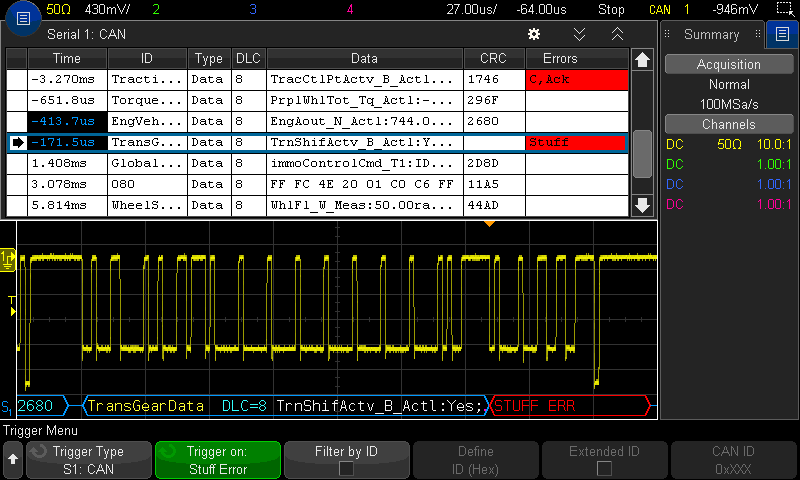Open Trigger on: Stuff Error softkey
The height and width of the screenshot is (480, 800).
coord(218,460)
